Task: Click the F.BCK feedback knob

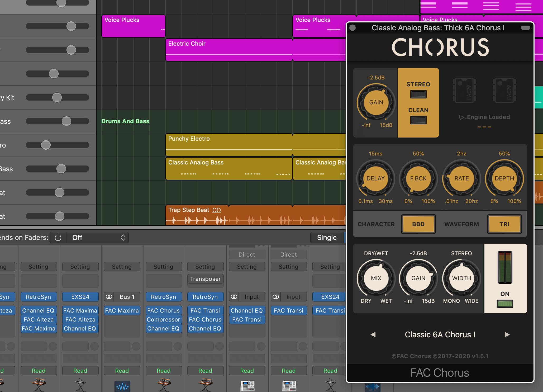Action: [x=418, y=178]
